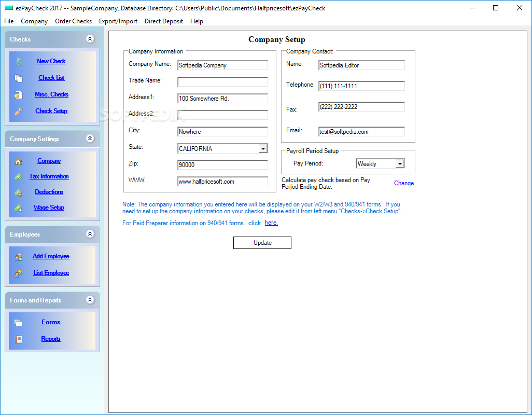Open the Misc. Checks link
The image size is (532, 415).
[x=51, y=95]
